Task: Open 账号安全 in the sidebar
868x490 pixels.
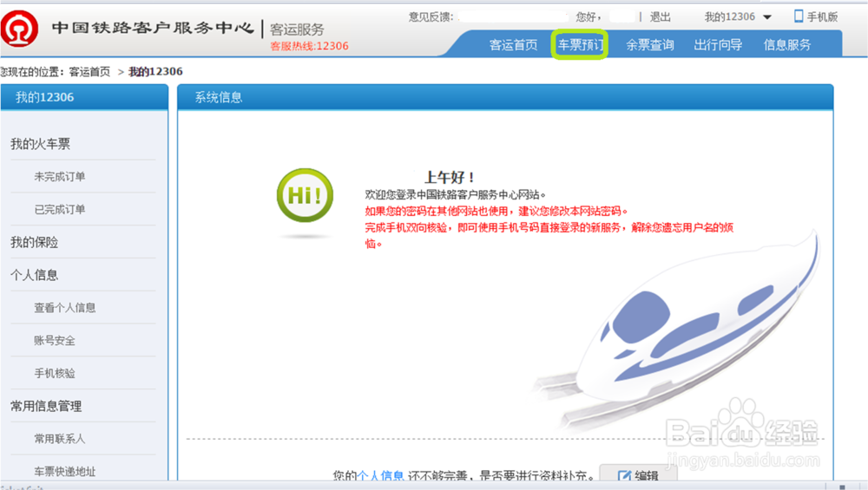Action: [x=54, y=340]
